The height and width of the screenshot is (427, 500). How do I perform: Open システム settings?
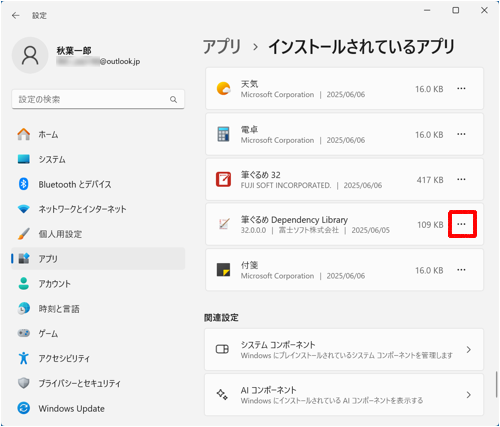tap(98, 159)
